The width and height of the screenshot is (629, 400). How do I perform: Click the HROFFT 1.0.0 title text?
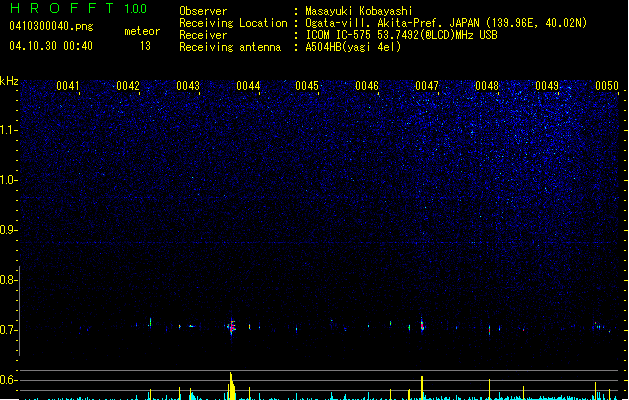pyautogui.click(x=79, y=8)
